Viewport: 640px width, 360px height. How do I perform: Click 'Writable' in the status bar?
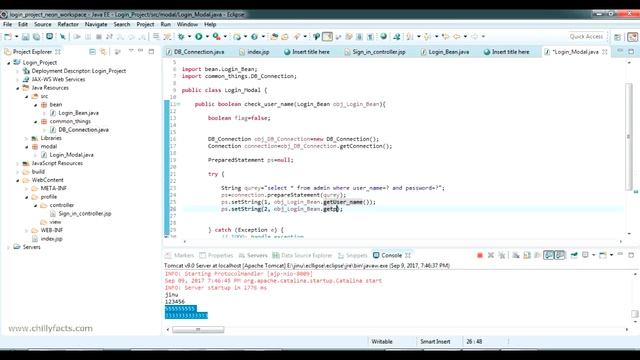point(382,342)
